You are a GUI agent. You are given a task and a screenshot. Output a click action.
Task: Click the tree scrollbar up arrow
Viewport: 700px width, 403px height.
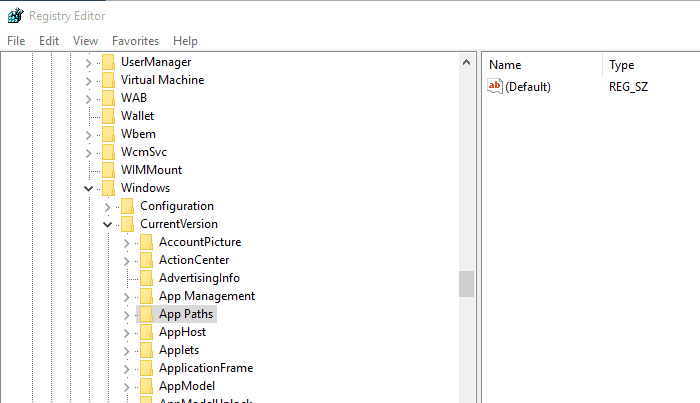(466, 62)
